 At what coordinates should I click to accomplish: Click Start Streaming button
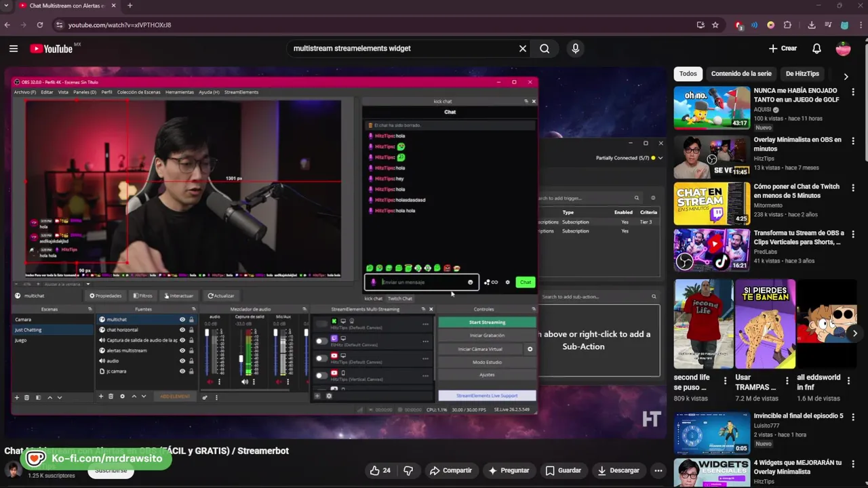487,323
